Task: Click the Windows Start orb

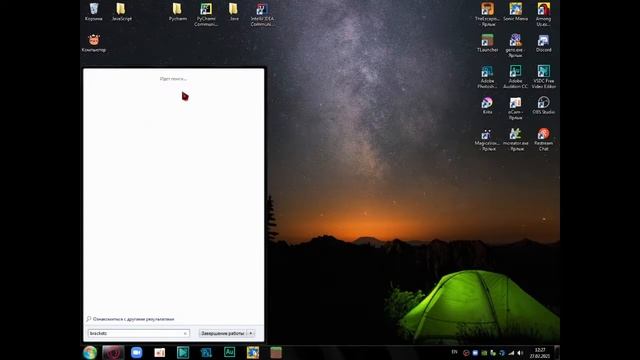Action: tap(90, 352)
